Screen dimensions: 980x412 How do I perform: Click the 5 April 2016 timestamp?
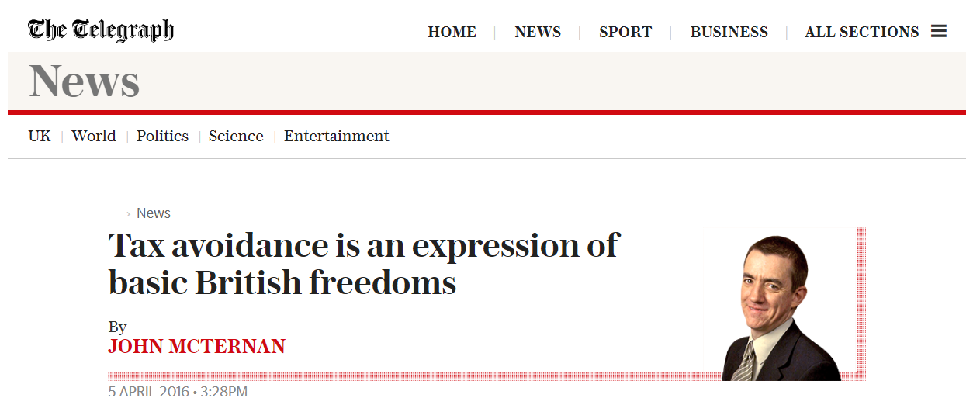(x=178, y=392)
